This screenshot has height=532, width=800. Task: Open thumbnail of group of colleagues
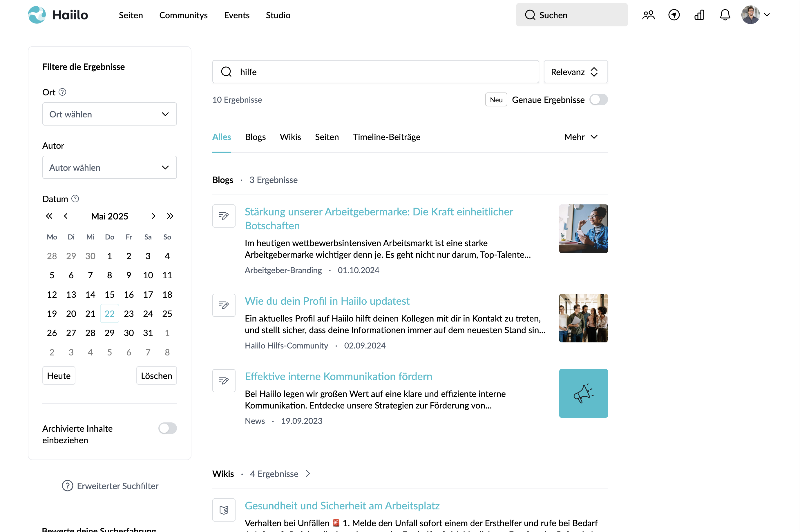point(583,318)
